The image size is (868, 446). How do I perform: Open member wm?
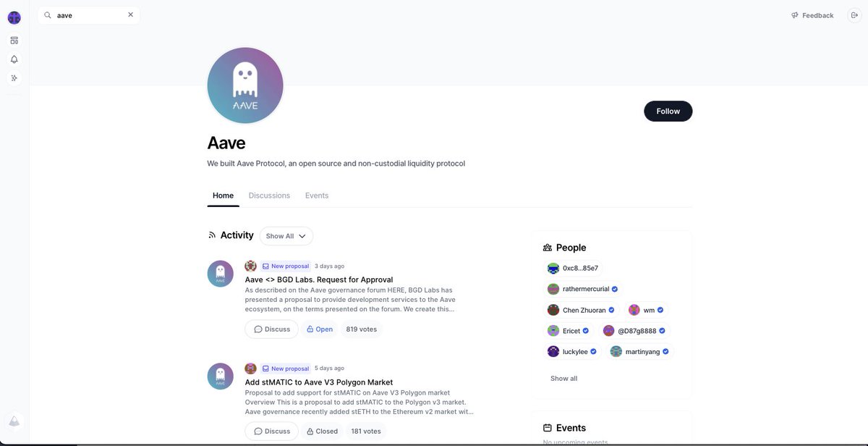pos(646,310)
